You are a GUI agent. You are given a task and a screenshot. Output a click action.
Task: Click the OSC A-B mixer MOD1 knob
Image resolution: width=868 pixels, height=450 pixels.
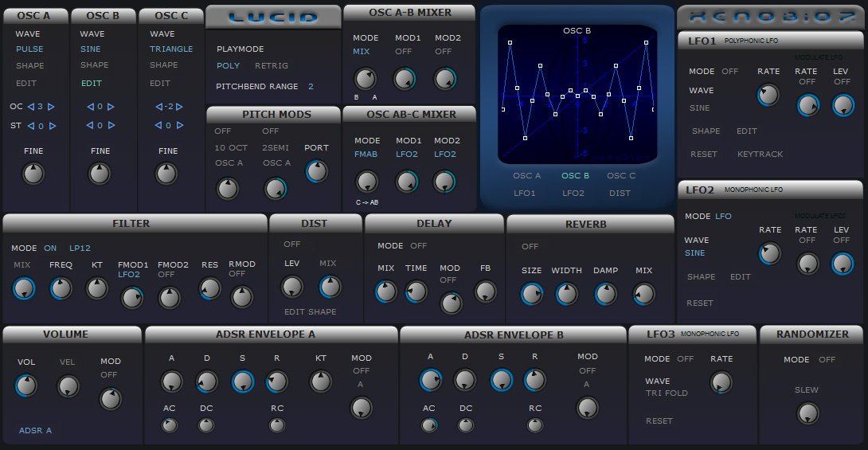pyautogui.click(x=405, y=79)
